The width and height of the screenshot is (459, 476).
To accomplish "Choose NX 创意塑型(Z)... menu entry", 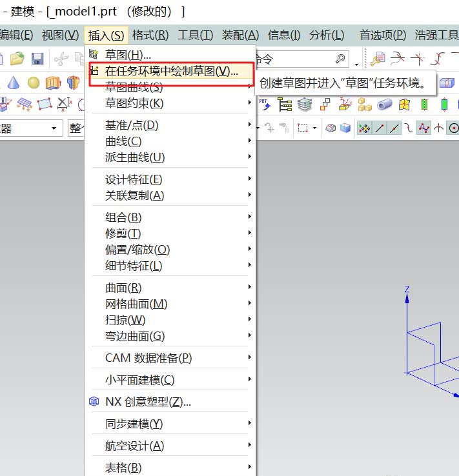I will click(x=170, y=402).
